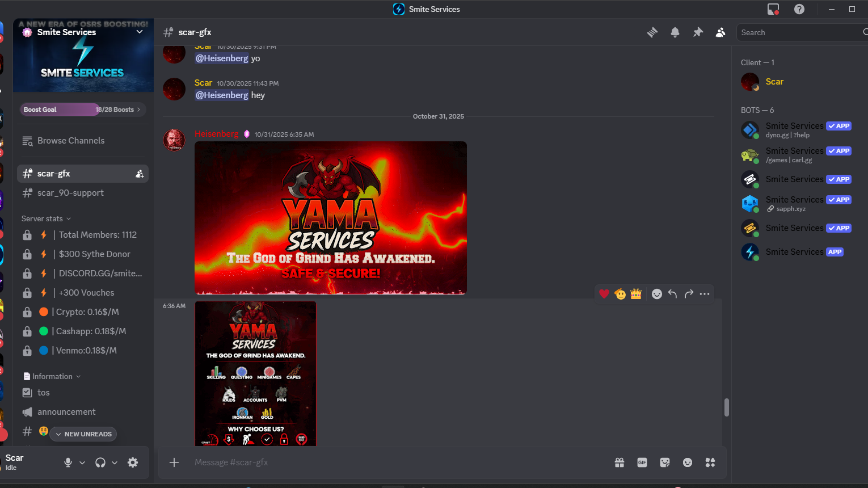This screenshot has height=488, width=868.
Task: Open the Add Reaction smiley in message toolbar
Action: (657, 293)
